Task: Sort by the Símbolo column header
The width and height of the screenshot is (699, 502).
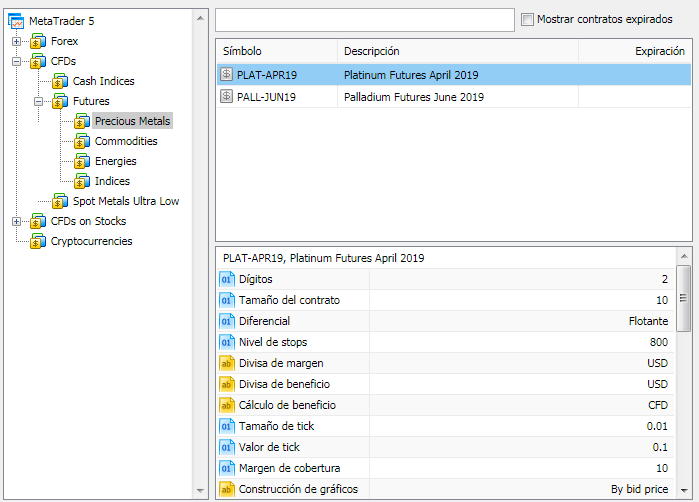Action: 277,51
